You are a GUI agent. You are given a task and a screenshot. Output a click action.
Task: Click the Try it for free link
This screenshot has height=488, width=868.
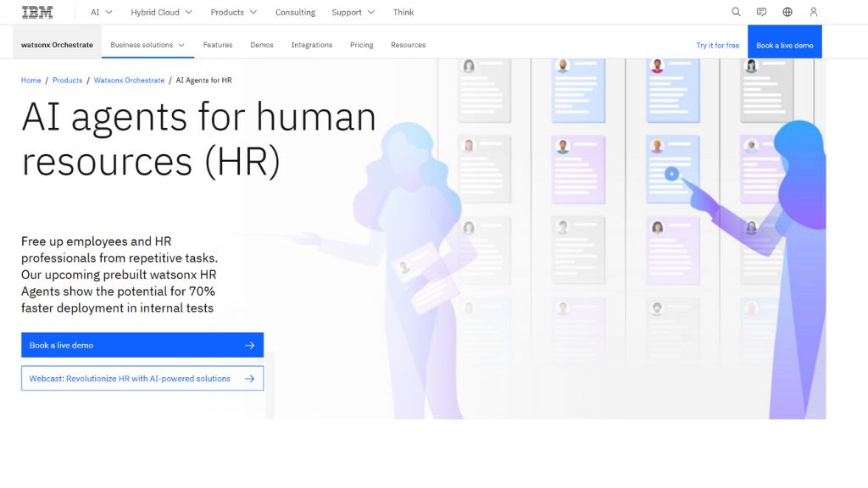pos(717,46)
